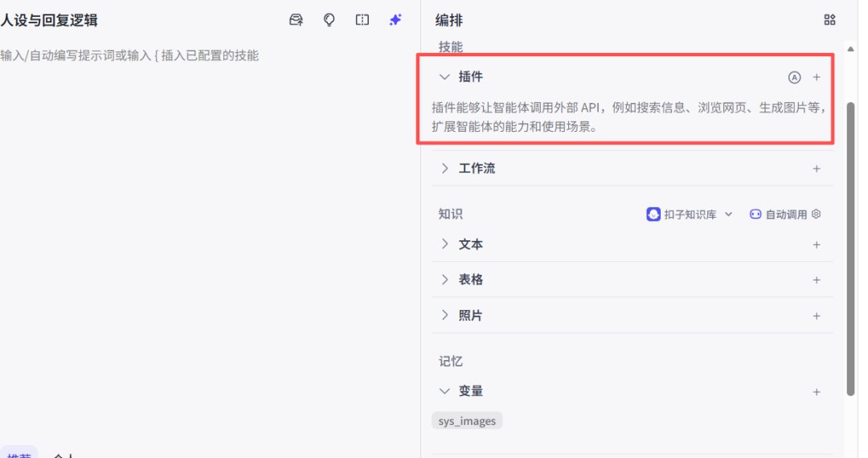Add 照片 knowledge with plus icon
Screen dimensions: 868x458
(x=817, y=316)
